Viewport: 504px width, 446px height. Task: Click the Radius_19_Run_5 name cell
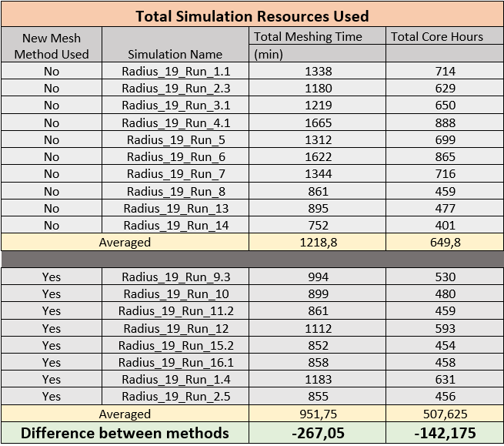175,139
